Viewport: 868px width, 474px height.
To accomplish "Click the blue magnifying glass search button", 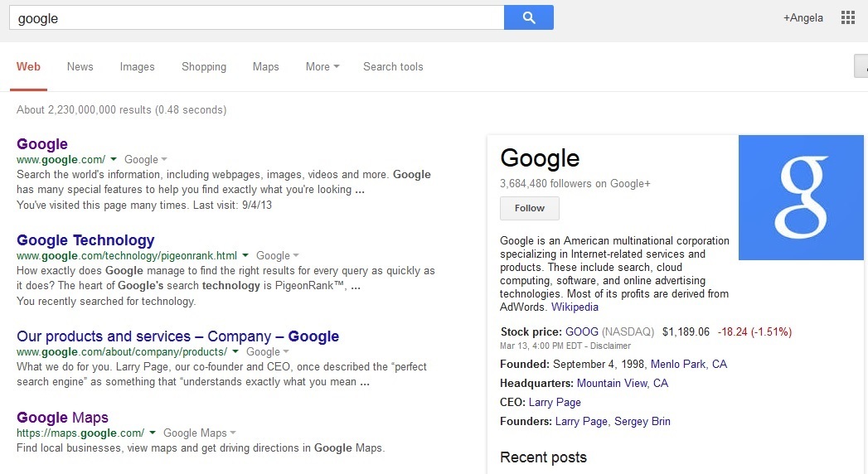I will tap(529, 17).
